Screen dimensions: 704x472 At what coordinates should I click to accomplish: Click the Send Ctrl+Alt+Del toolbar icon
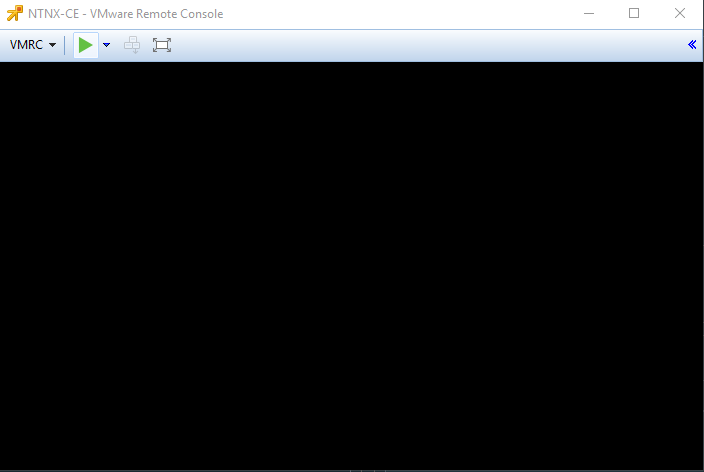point(132,45)
